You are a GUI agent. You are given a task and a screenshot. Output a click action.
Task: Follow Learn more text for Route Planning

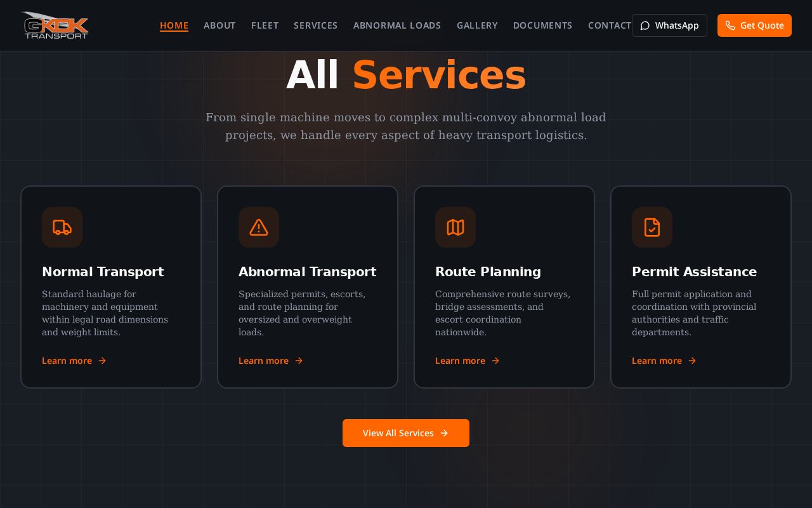click(460, 361)
